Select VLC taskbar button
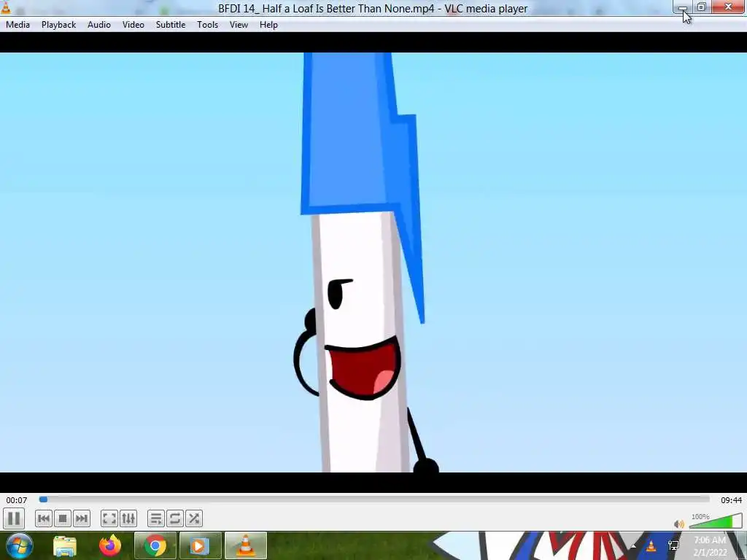 tap(245, 546)
